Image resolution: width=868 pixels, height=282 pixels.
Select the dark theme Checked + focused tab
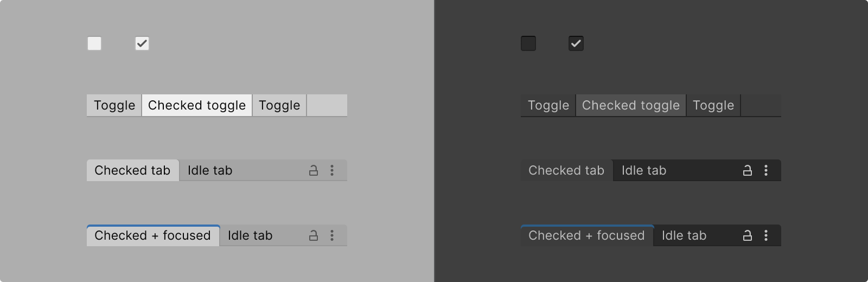click(586, 236)
